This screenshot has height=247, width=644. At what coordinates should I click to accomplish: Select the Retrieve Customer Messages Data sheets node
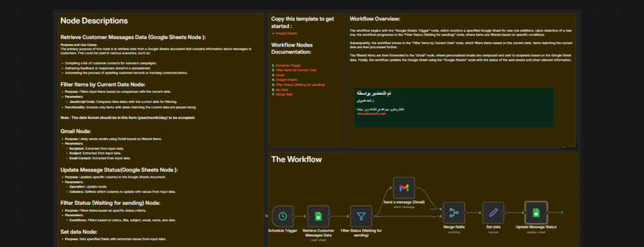point(318,216)
